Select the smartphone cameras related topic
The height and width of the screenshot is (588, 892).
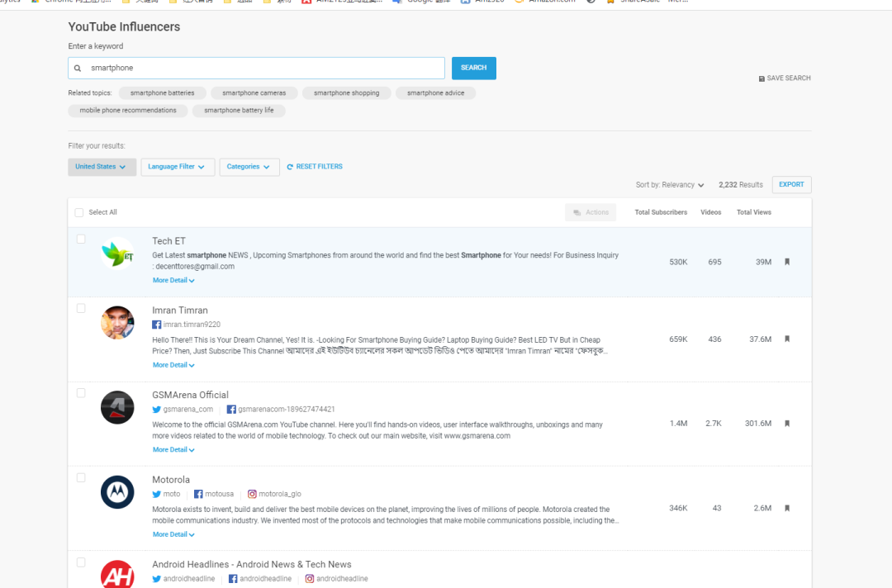pyautogui.click(x=254, y=93)
